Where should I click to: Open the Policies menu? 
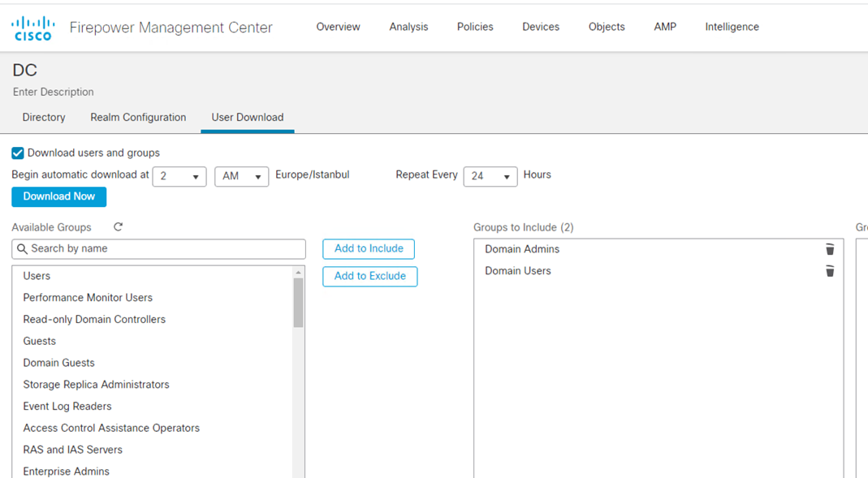[475, 27]
